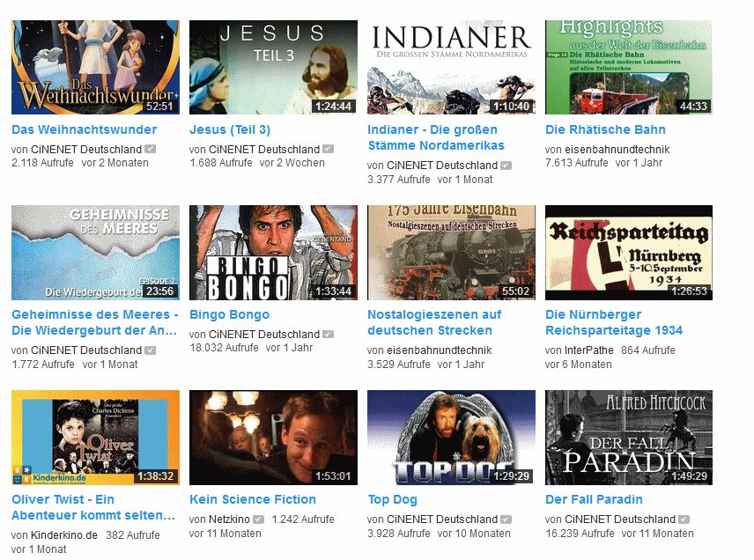Click the '16.239 Aufrufe' view count

click(x=580, y=534)
